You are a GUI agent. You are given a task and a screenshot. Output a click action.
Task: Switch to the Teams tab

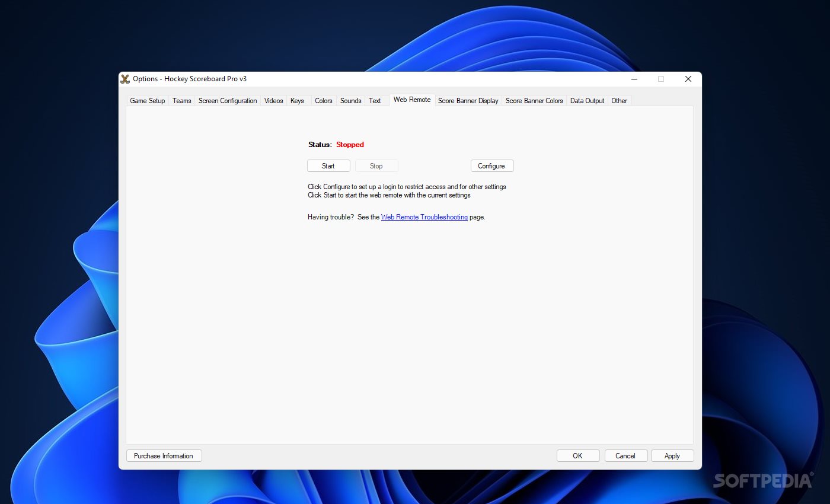(x=182, y=101)
